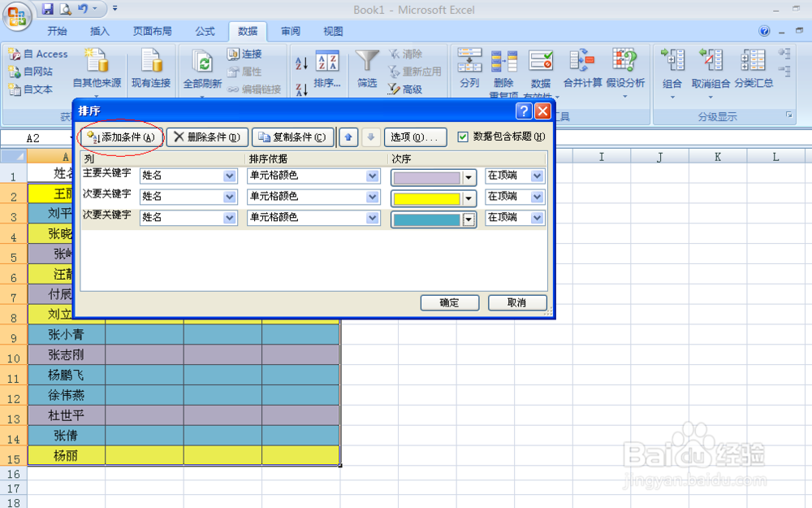Screen dimensions: 812x508
Task: Click Consolidate (合并计算)
Action: tap(582, 68)
